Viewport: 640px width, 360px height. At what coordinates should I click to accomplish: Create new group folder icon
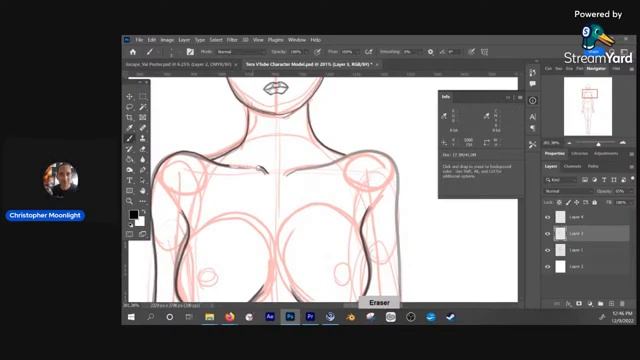click(x=600, y=304)
